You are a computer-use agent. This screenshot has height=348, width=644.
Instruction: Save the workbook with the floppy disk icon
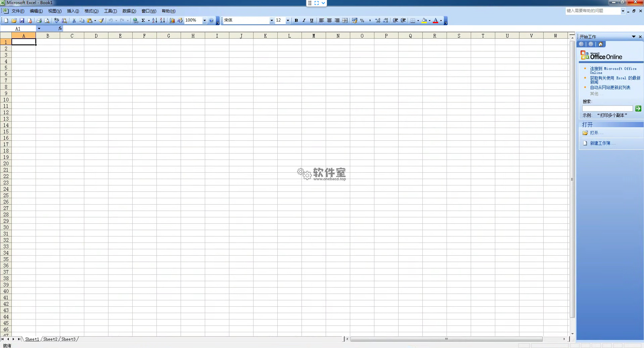[22, 20]
